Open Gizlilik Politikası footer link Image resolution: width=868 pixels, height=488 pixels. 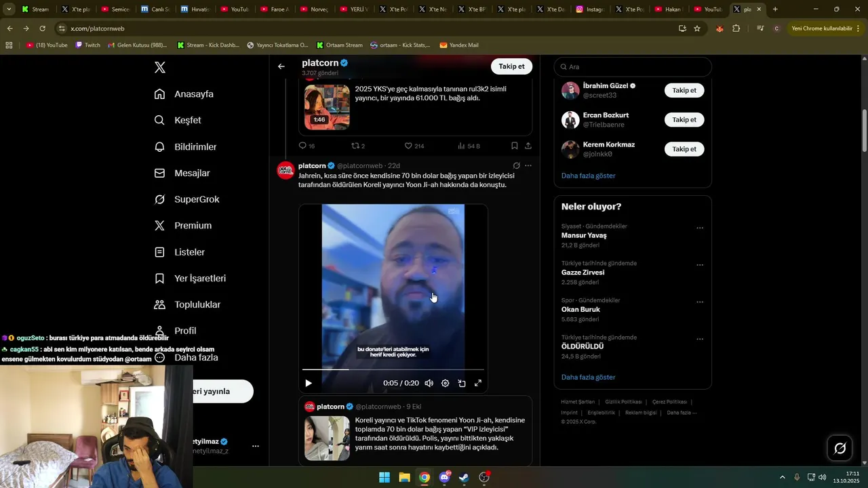[624, 402]
